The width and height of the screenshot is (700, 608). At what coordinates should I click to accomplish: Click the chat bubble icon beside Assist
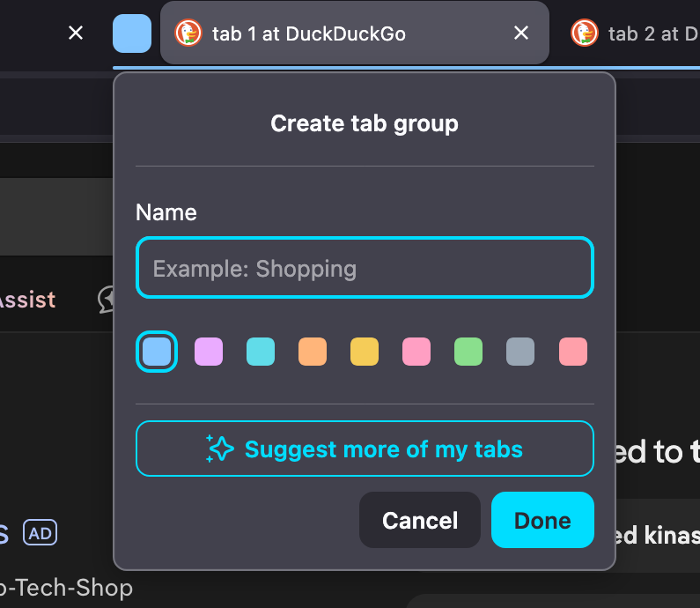click(x=107, y=300)
